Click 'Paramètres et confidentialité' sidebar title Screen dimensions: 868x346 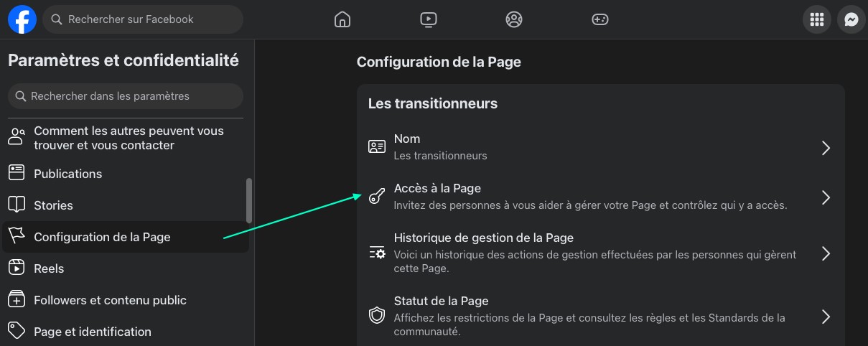123,60
